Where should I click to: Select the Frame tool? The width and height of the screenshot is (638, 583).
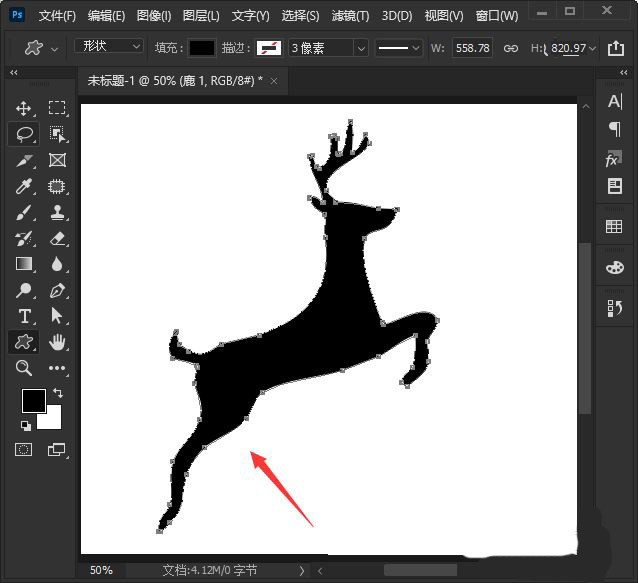(57, 160)
